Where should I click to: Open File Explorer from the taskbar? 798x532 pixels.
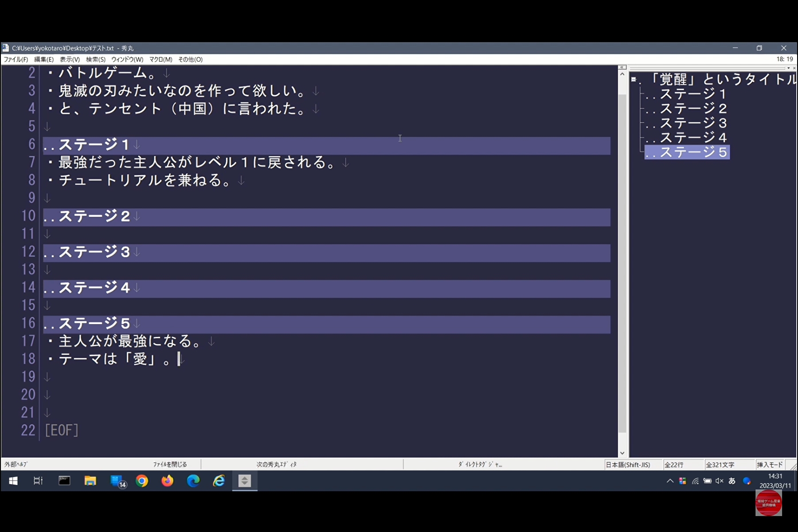coord(90,481)
